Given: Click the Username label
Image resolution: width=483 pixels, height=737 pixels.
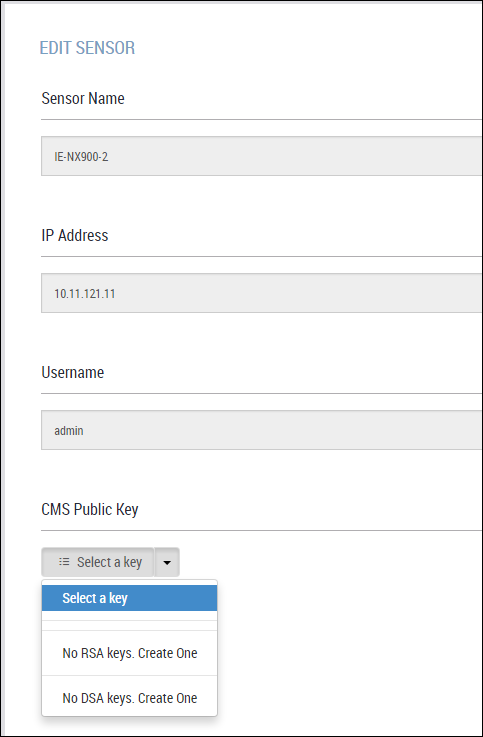Looking at the screenshot, I should (x=73, y=373).
